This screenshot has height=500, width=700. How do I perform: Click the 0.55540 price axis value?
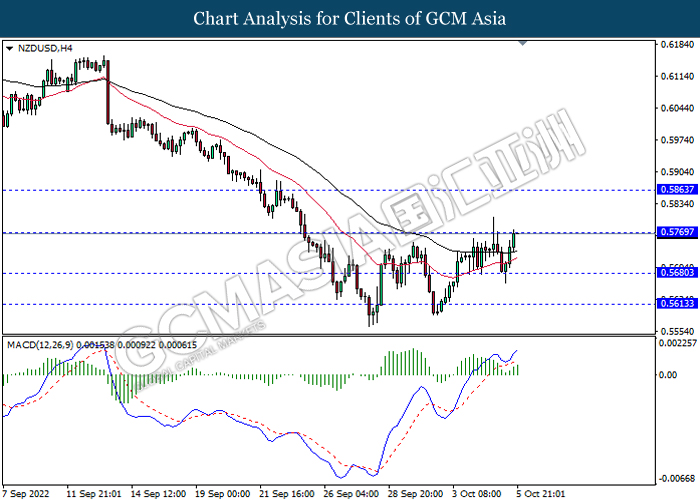[x=677, y=331]
